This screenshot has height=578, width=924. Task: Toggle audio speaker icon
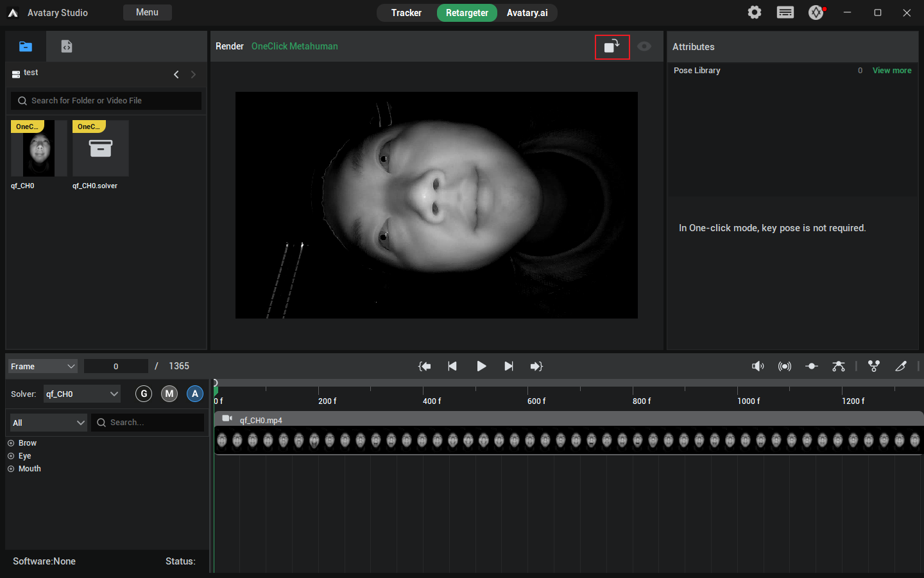(x=758, y=366)
